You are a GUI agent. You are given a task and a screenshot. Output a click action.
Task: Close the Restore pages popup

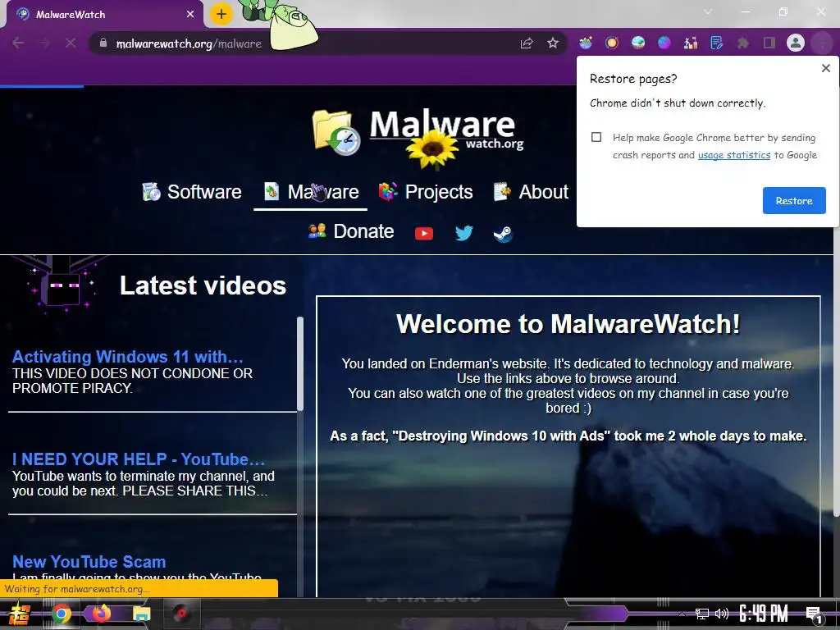[x=825, y=68]
